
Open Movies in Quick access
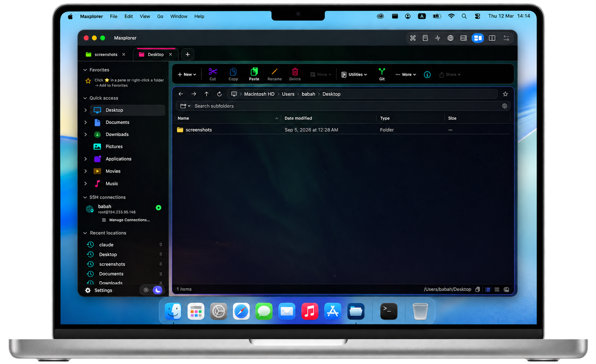click(113, 171)
